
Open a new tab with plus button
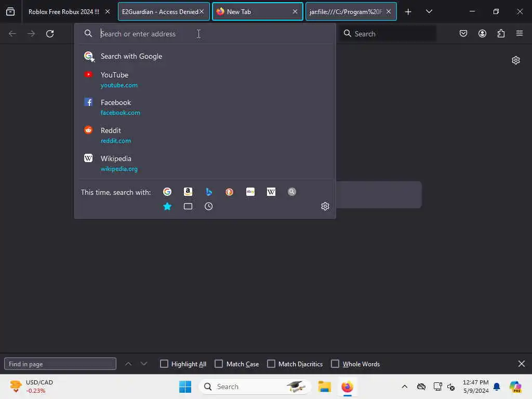click(x=408, y=11)
